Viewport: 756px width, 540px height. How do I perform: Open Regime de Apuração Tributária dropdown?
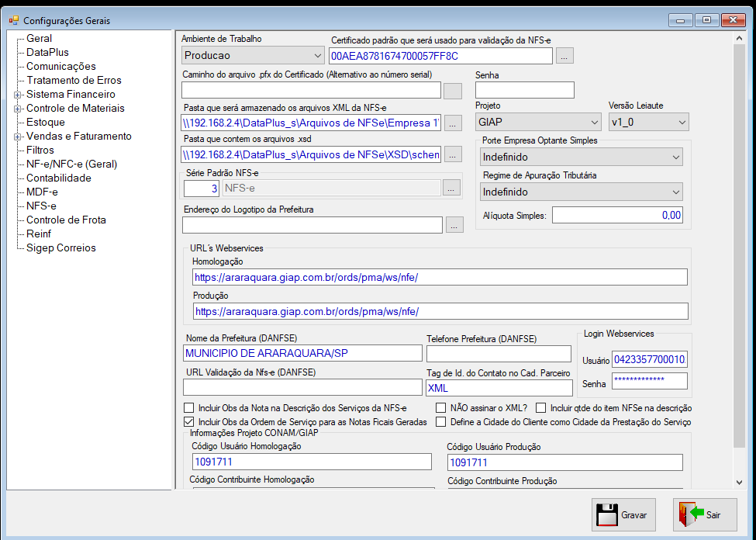click(x=581, y=192)
